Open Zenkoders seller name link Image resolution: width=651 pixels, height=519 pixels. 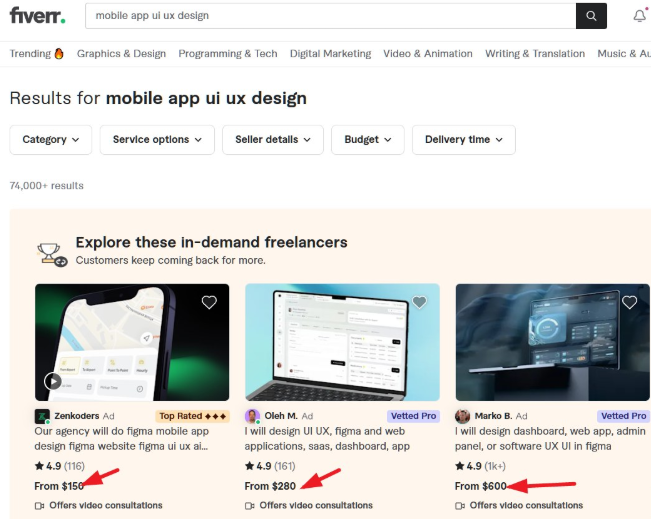pos(77,416)
